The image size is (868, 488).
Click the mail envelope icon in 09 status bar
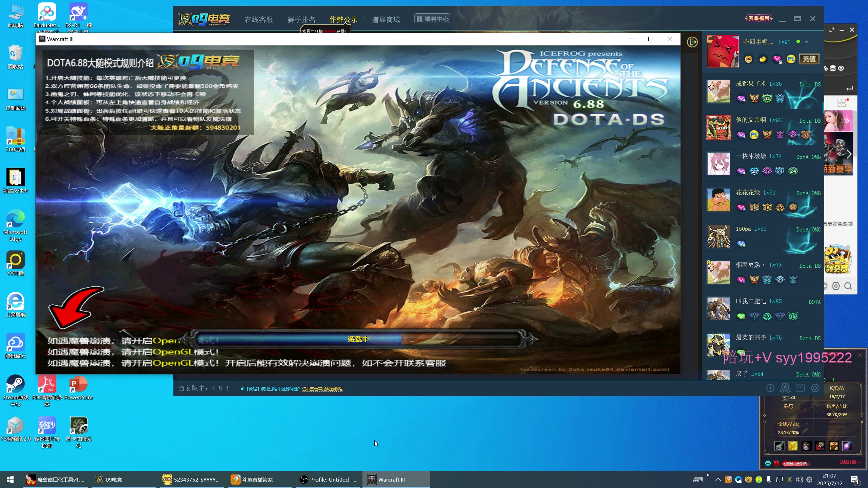800,388
